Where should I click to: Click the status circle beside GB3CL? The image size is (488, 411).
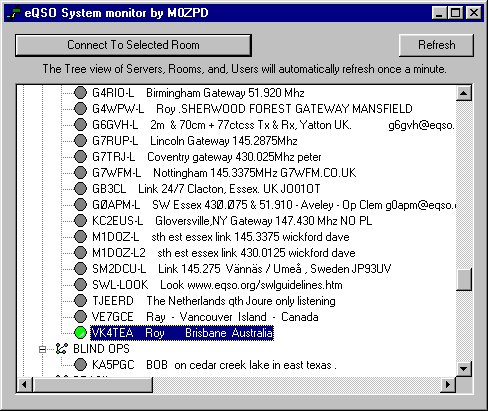(80, 188)
